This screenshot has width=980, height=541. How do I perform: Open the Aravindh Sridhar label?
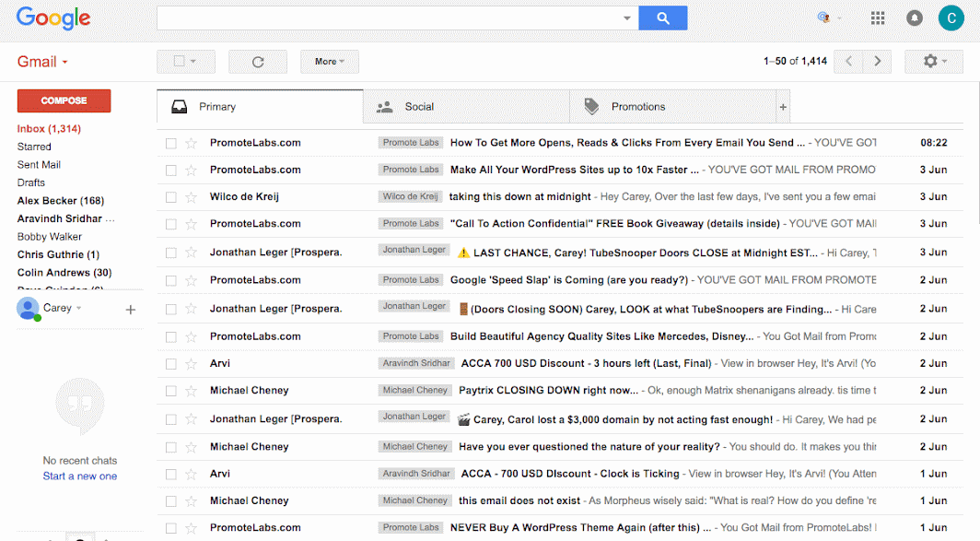coord(65,219)
